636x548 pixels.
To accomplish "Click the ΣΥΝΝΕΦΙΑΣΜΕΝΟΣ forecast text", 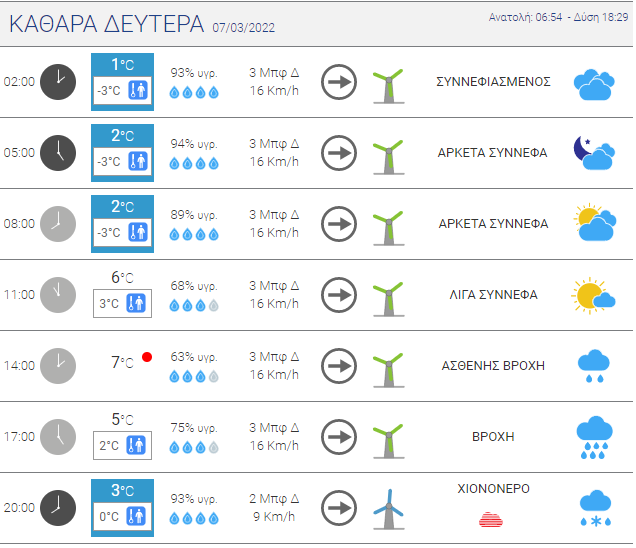I will 493,81.
